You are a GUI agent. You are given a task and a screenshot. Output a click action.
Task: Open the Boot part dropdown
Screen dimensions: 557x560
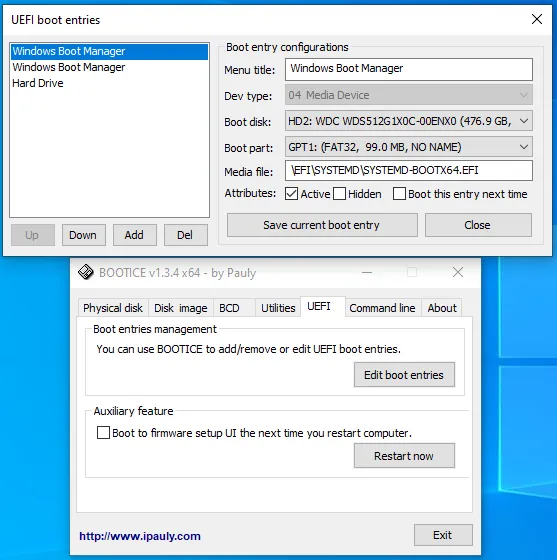408,147
